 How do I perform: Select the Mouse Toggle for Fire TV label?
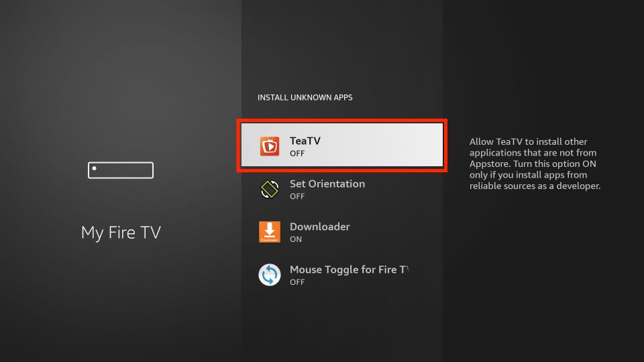pyautogui.click(x=349, y=269)
